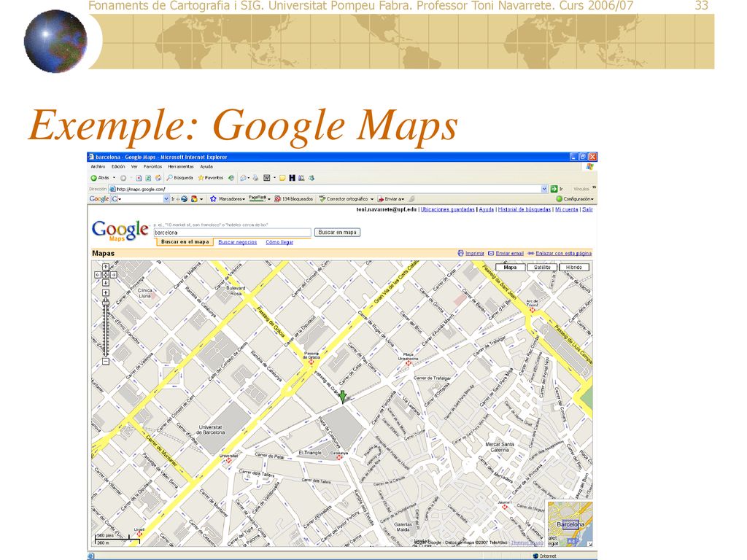Collapse the overview map with corner arrow
Image resolution: width=747 pixels, height=560 pixels.
tap(589, 544)
